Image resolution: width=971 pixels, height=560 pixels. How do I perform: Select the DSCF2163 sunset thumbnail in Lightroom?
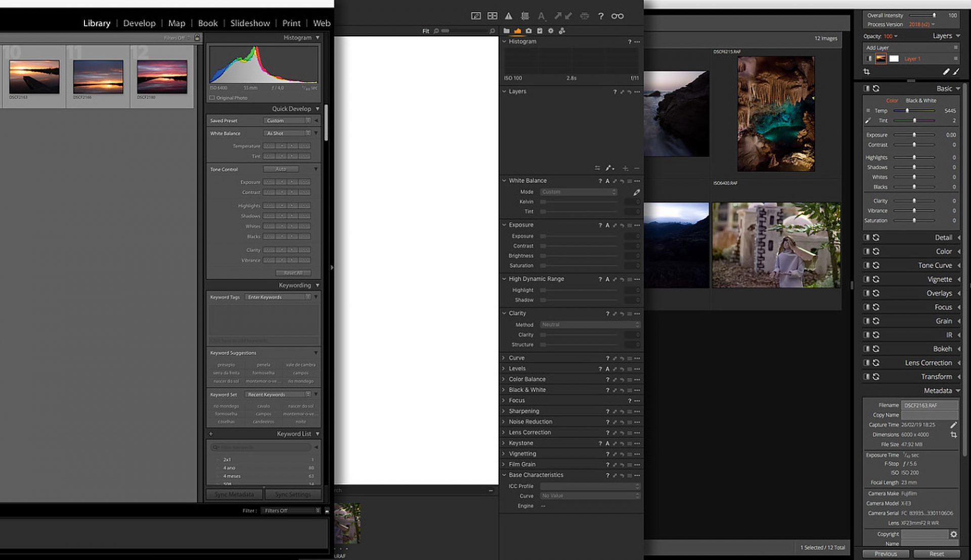[34, 77]
